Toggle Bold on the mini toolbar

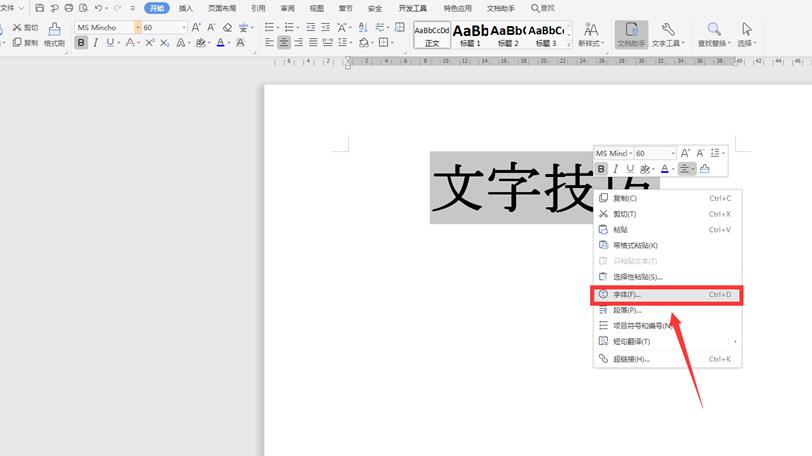(601, 169)
